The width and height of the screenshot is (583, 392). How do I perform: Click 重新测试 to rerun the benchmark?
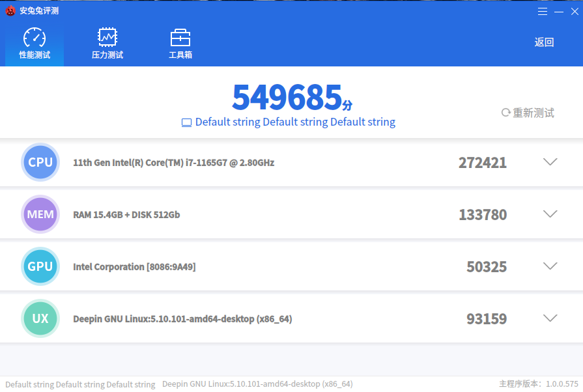click(528, 113)
